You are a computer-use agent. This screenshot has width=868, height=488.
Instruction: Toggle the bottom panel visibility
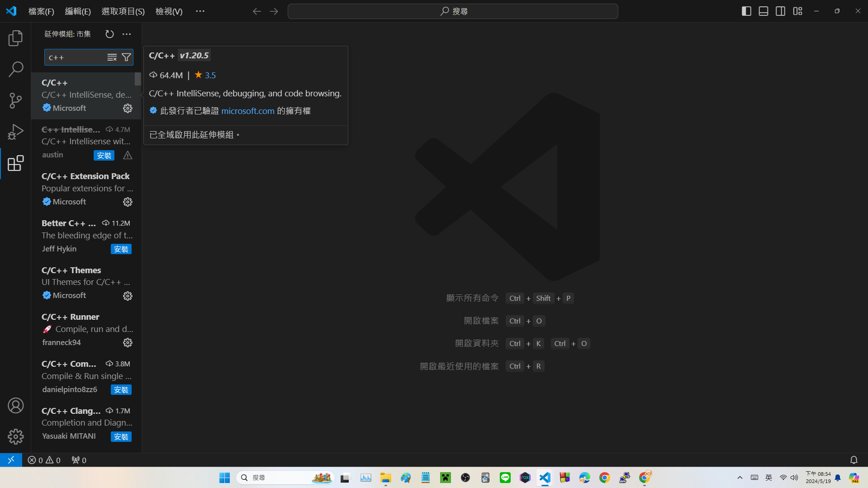(x=764, y=11)
